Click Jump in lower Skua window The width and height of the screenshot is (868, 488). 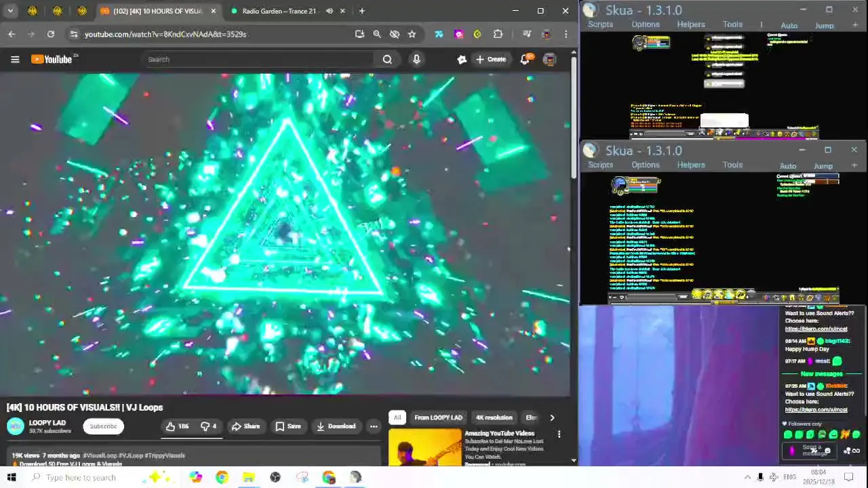[x=823, y=166]
